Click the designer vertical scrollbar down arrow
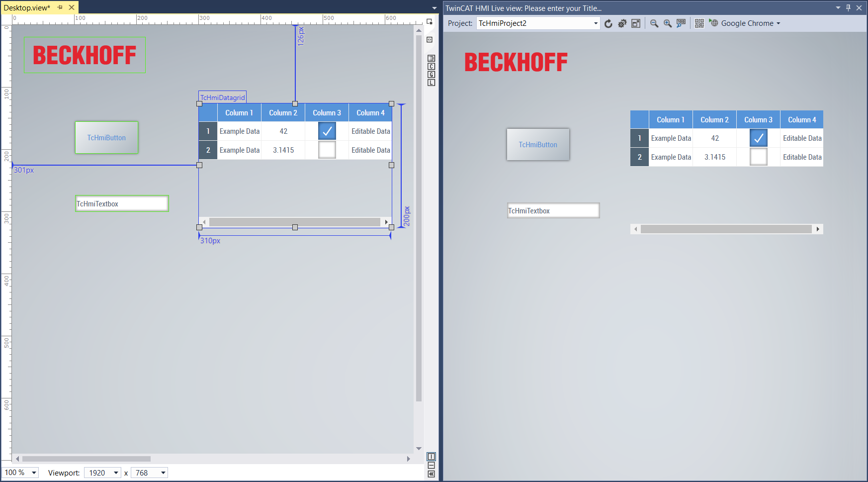This screenshot has width=868, height=482. point(419,448)
